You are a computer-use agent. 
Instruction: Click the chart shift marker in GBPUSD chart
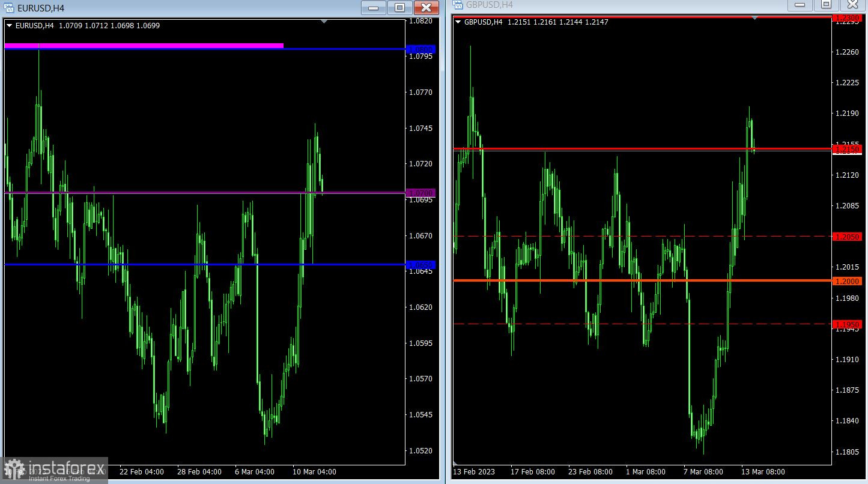[754, 18]
